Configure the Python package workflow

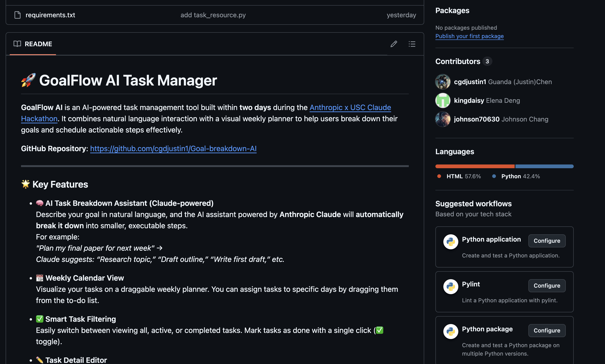coord(547,331)
